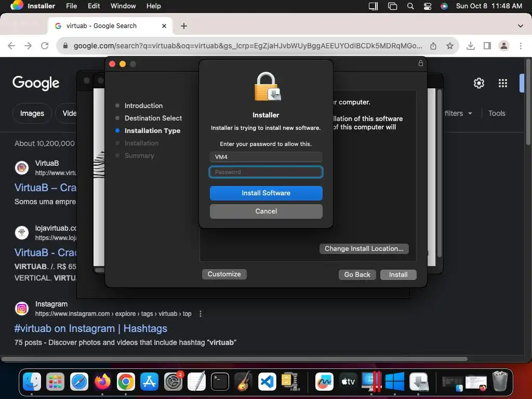The image size is (532, 399).
Task: Open Finder from the dock
Action: [x=32, y=382]
